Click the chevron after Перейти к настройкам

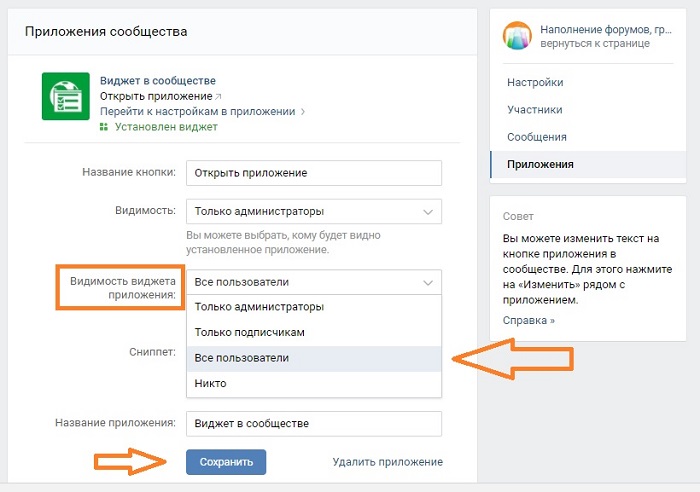303,112
